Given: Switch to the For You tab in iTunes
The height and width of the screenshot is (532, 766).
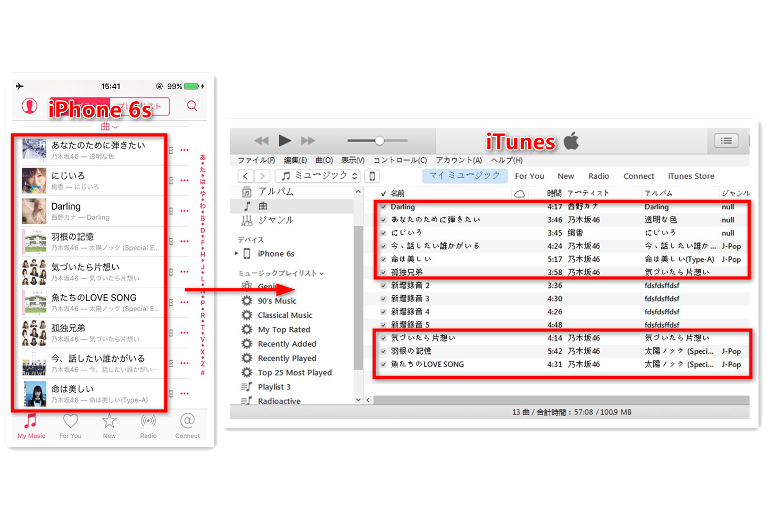Looking at the screenshot, I should coord(529,176).
